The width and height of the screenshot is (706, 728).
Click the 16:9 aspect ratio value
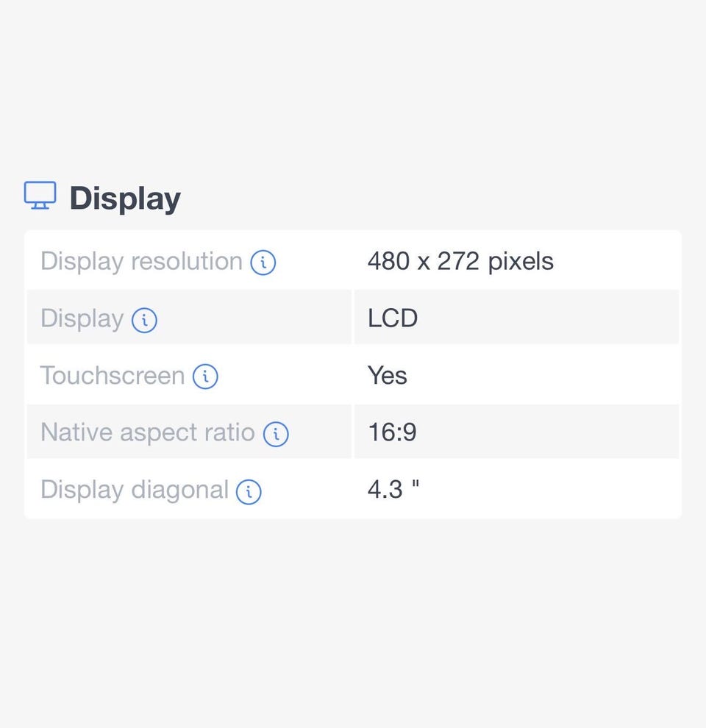392,432
